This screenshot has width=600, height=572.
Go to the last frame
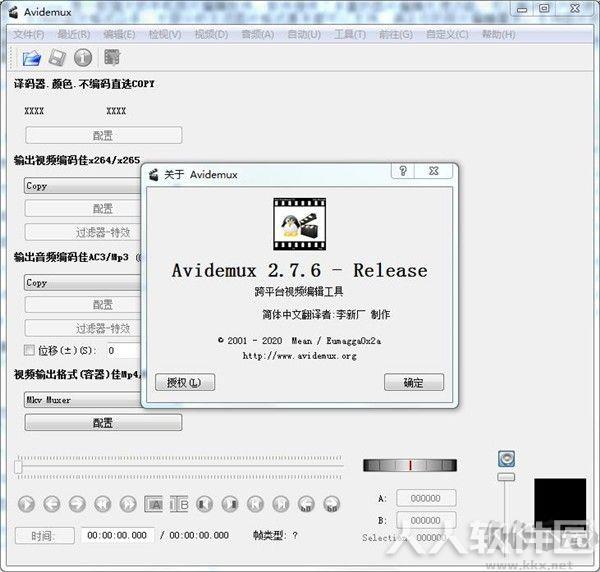point(281,504)
